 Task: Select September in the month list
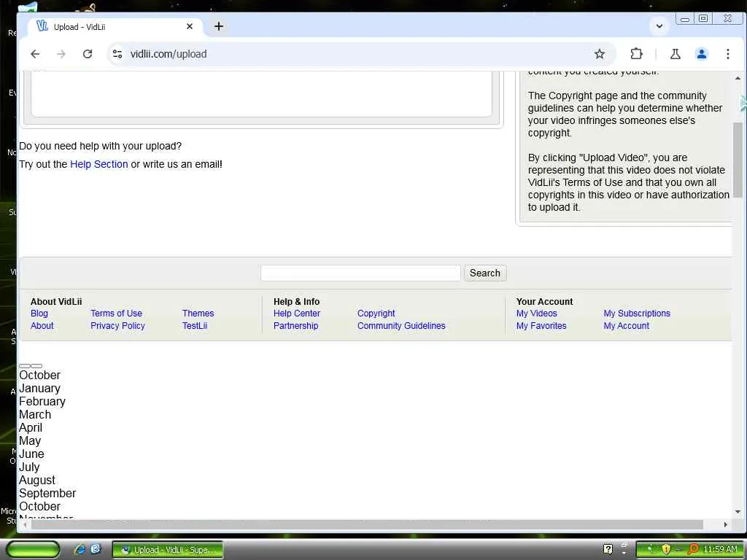pos(47,494)
